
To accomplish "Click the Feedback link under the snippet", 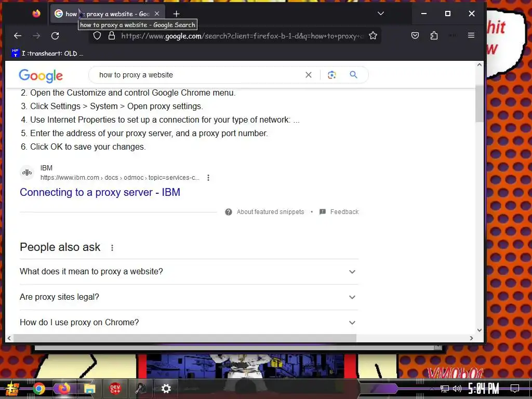I will tap(344, 212).
